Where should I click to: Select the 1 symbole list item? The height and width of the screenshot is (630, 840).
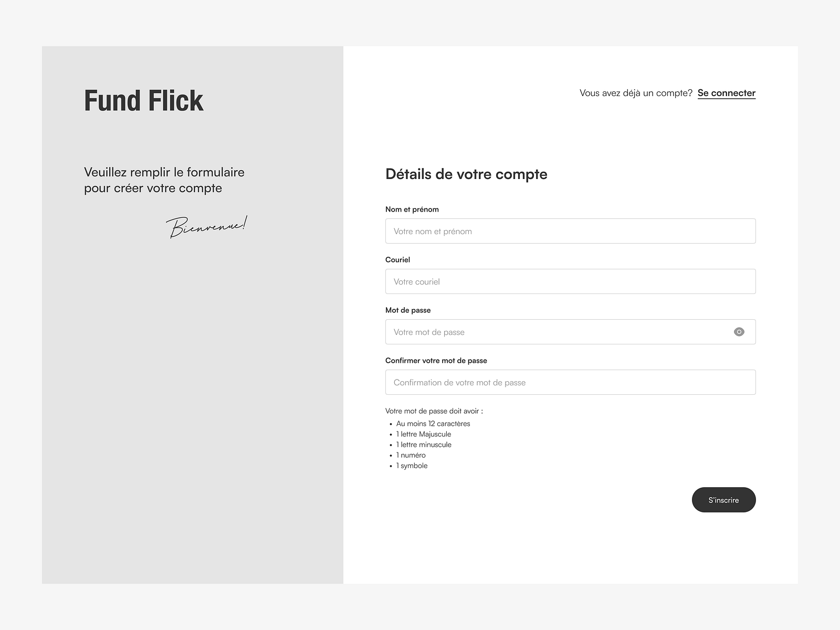tap(412, 465)
